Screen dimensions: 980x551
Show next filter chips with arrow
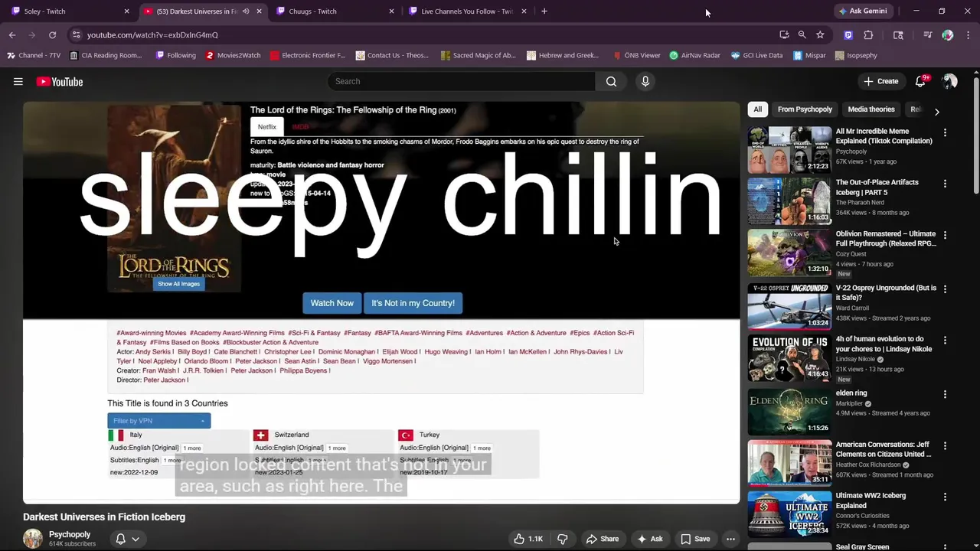point(936,112)
